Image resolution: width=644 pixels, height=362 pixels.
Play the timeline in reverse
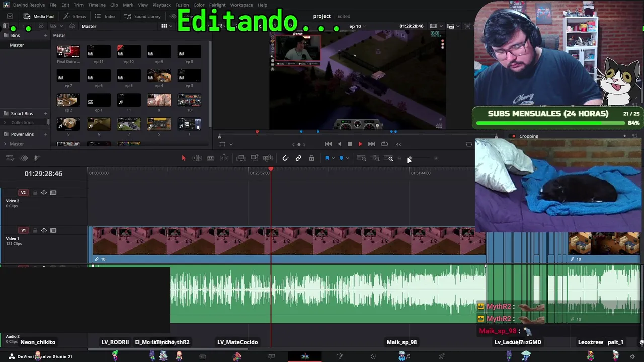pyautogui.click(x=340, y=144)
